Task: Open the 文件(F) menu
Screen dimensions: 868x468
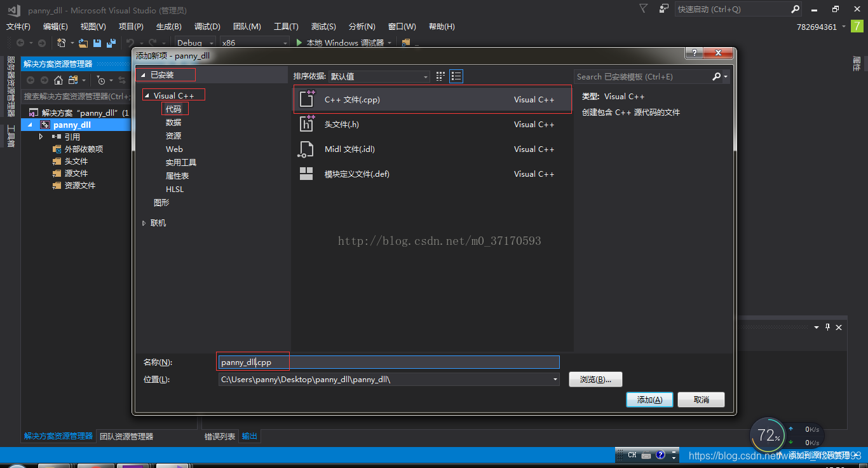Action: pos(18,27)
